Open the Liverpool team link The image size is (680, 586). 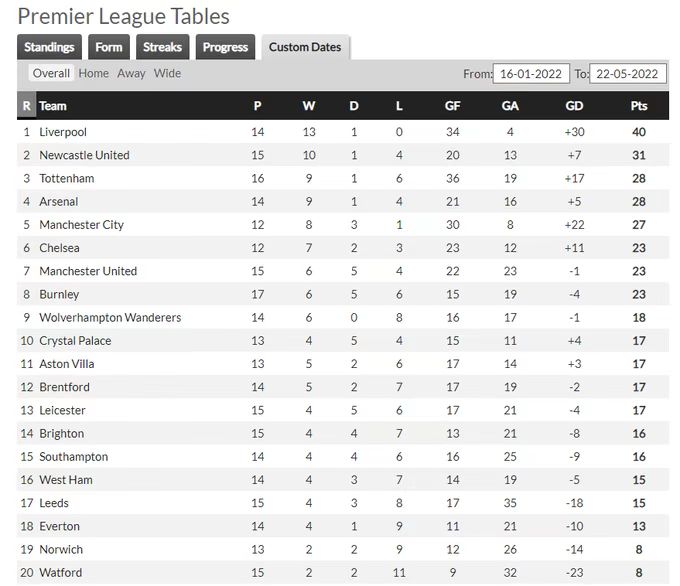coord(63,132)
